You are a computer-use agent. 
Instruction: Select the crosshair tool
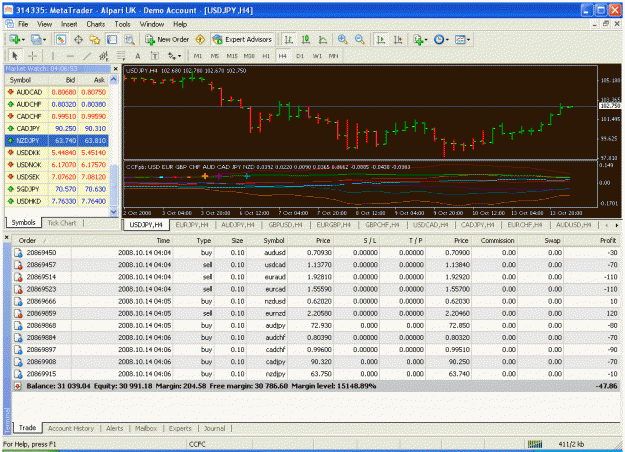33,56
